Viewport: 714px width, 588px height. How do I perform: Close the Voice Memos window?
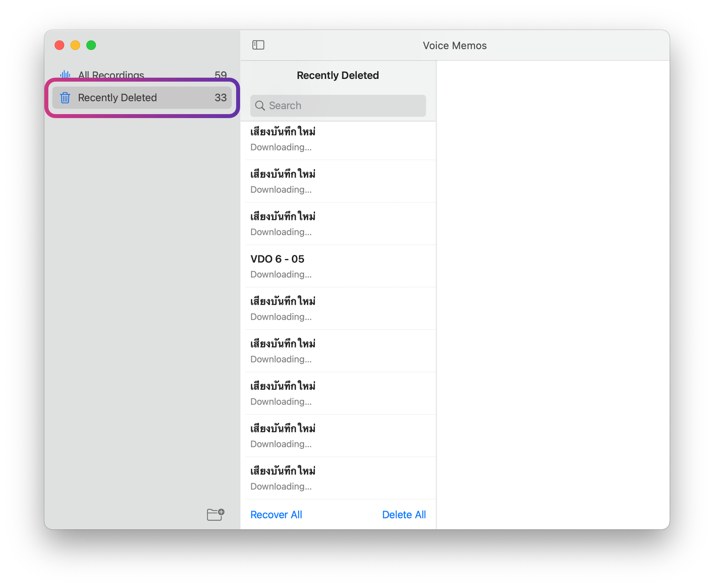[59, 45]
